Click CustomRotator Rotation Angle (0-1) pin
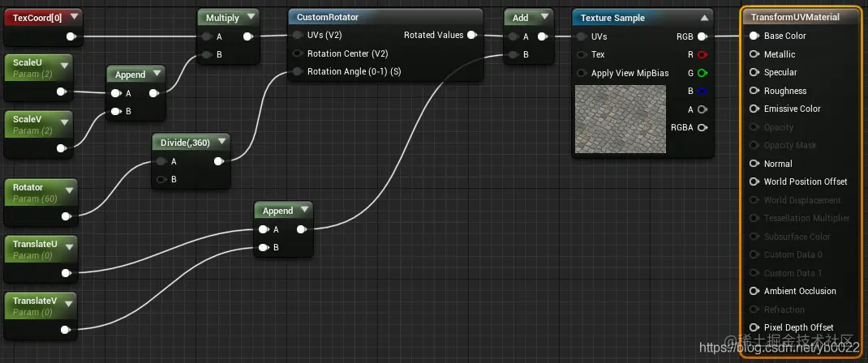868x363 pixels. click(x=298, y=71)
